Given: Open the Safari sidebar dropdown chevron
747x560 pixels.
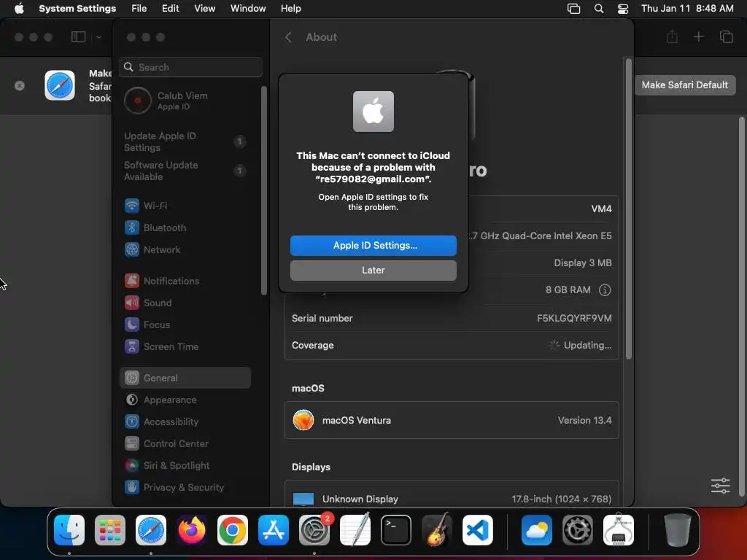Looking at the screenshot, I should 98,37.
